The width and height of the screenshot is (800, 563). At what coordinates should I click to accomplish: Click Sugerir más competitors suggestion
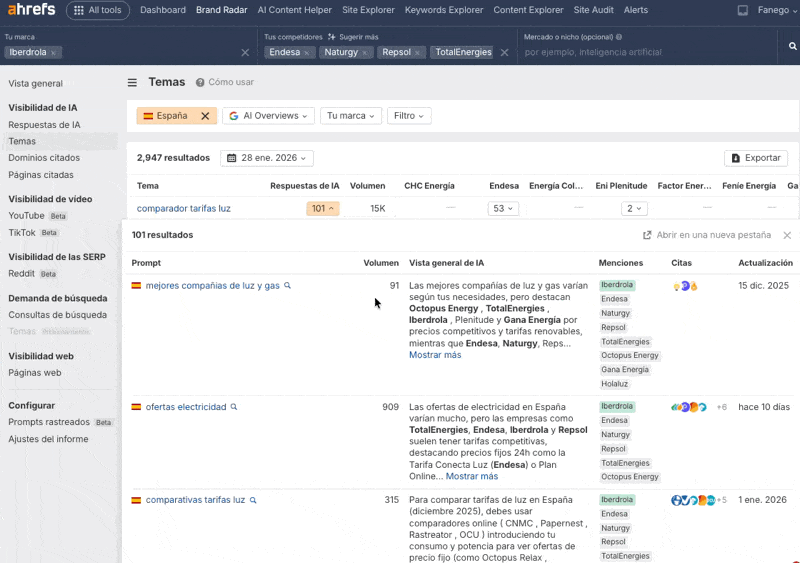[353, 37]
